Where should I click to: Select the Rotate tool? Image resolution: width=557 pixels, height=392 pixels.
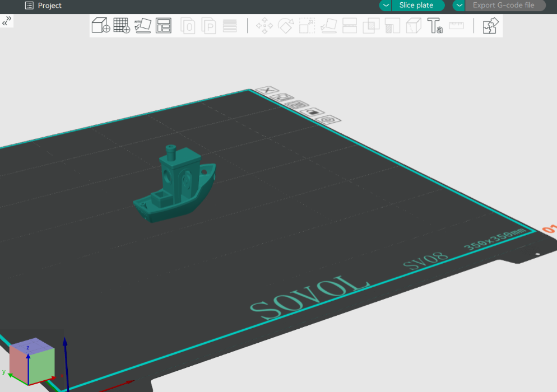[286, 26]
